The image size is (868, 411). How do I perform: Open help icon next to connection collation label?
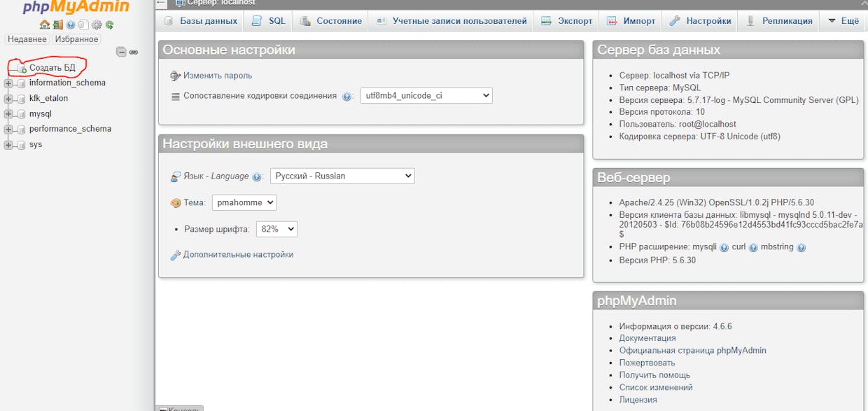[x=347, y=97]
